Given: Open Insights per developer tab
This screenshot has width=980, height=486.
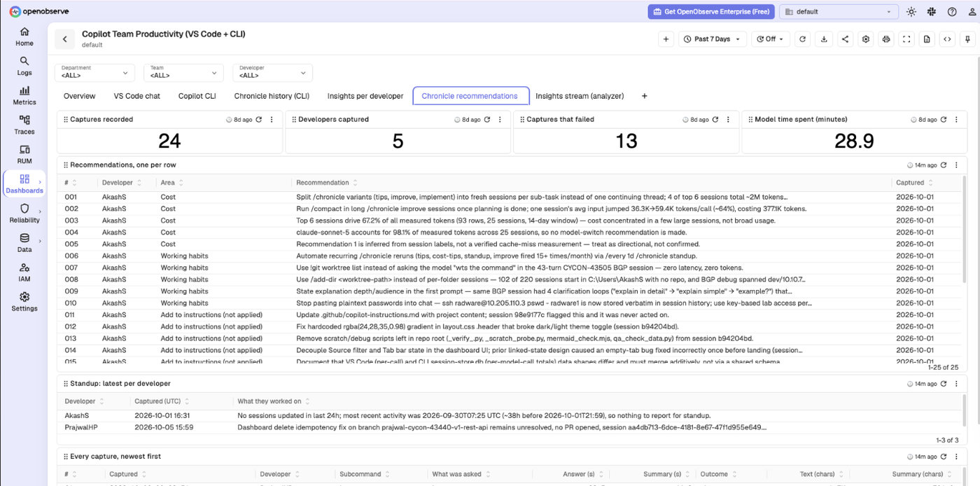Looking at the screenshot, I should click(x=365, y=96).
